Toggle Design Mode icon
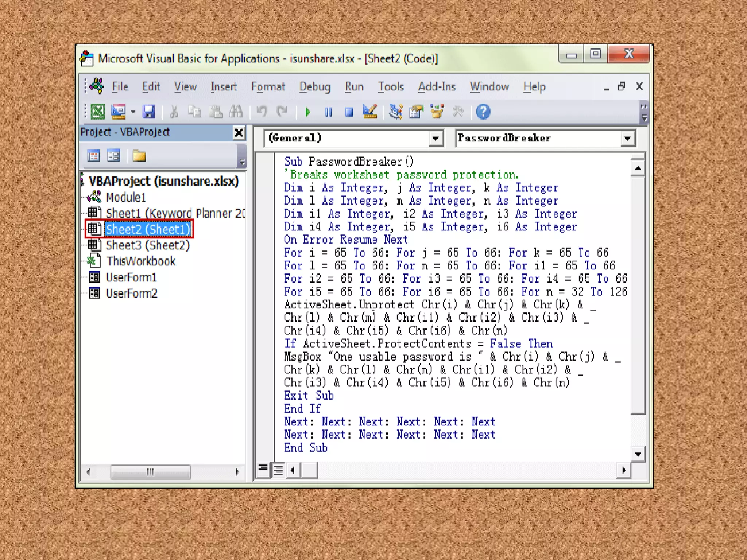The image size is (747, 560). pos(370,112)
